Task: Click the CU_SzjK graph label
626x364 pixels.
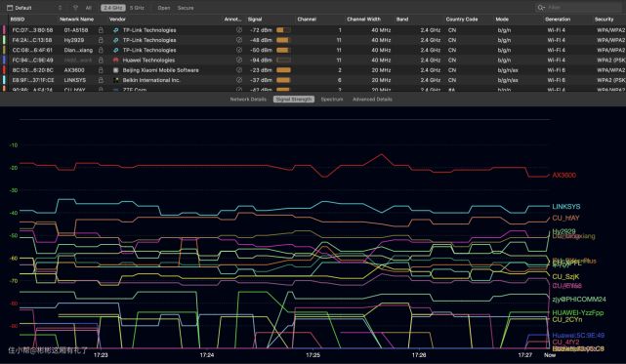Action: tap(565, 276)
